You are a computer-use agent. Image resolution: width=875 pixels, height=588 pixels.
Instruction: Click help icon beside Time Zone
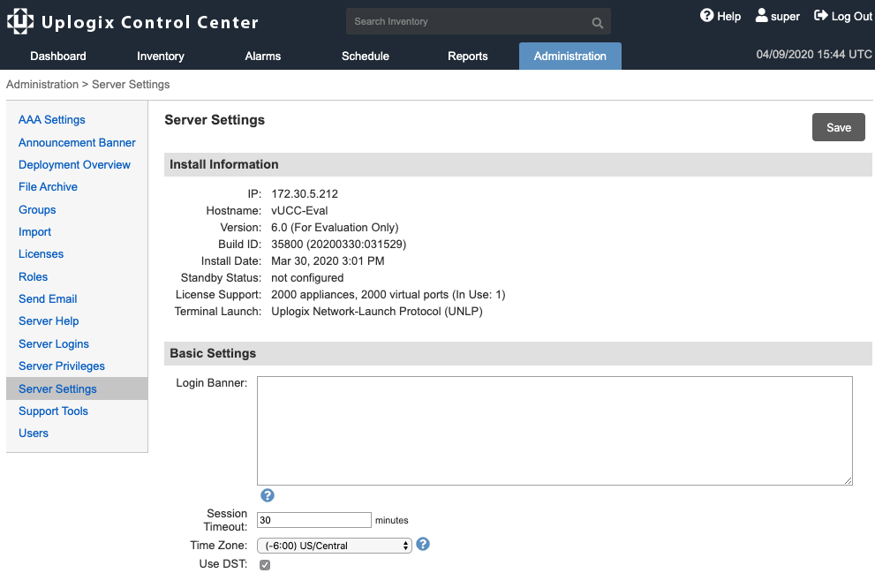pyautogui.click(x=423, y=544)
